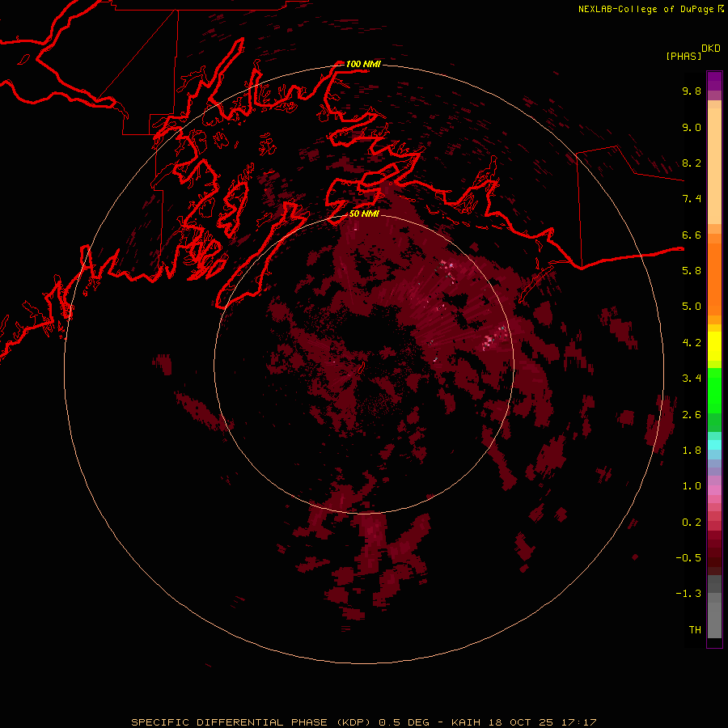This screenshot has height=728, width=728.
Task: Click the 9.0 legend value
Action: 692,127
